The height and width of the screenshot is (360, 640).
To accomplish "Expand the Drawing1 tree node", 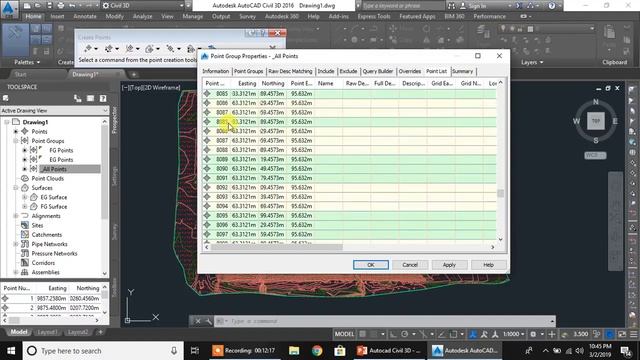I will coord(7,122).
